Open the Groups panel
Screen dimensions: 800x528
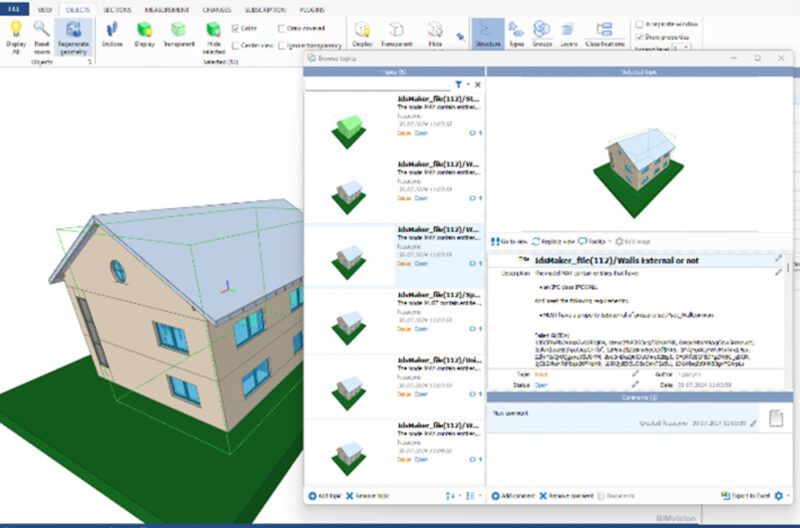542,34
